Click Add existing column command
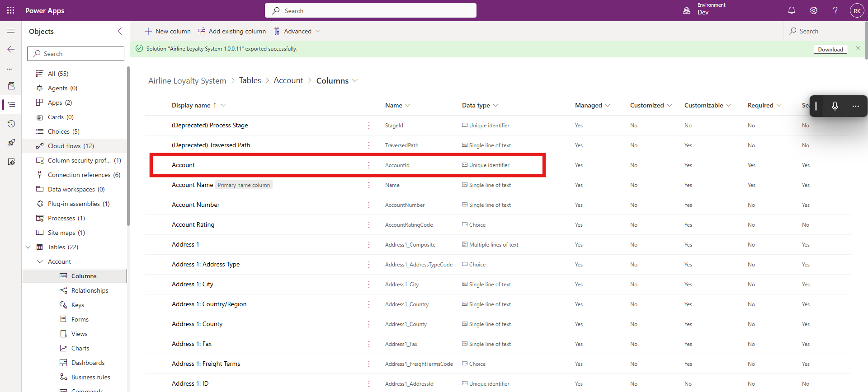The image size is (868, 392). [x=232, y=31]
